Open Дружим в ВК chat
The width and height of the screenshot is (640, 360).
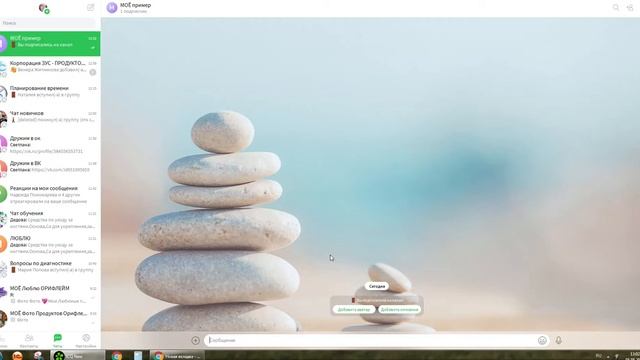click(x=50, y=169)
